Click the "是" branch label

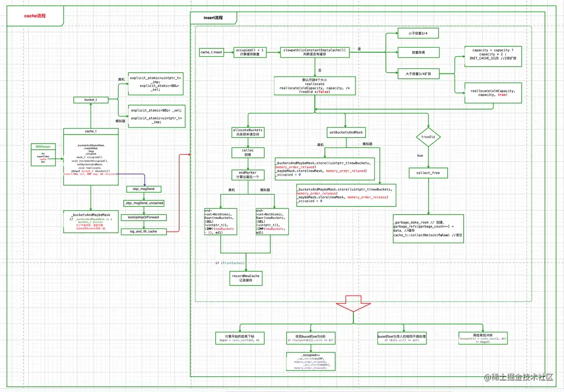click(358, 49)
